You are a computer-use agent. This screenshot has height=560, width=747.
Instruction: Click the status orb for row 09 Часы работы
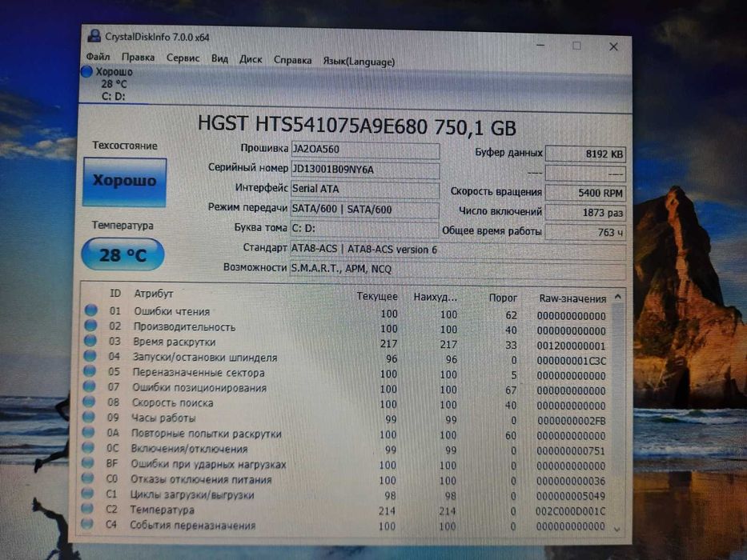[88, 417]
